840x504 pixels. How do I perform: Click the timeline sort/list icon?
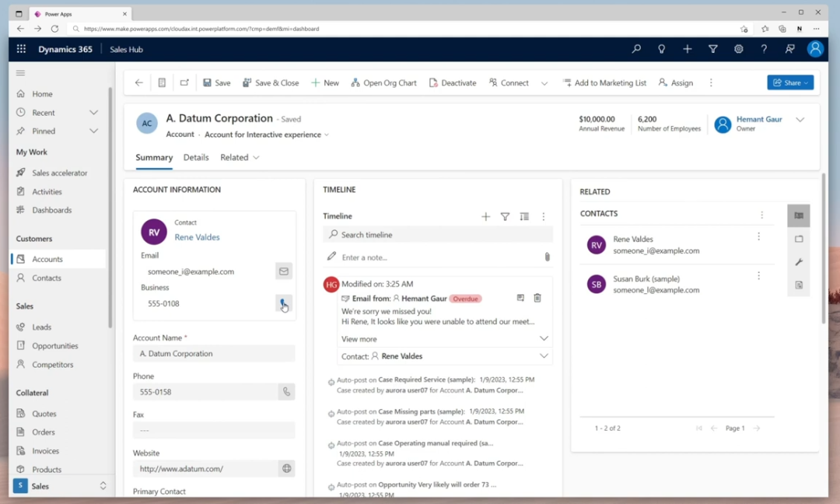524,216
